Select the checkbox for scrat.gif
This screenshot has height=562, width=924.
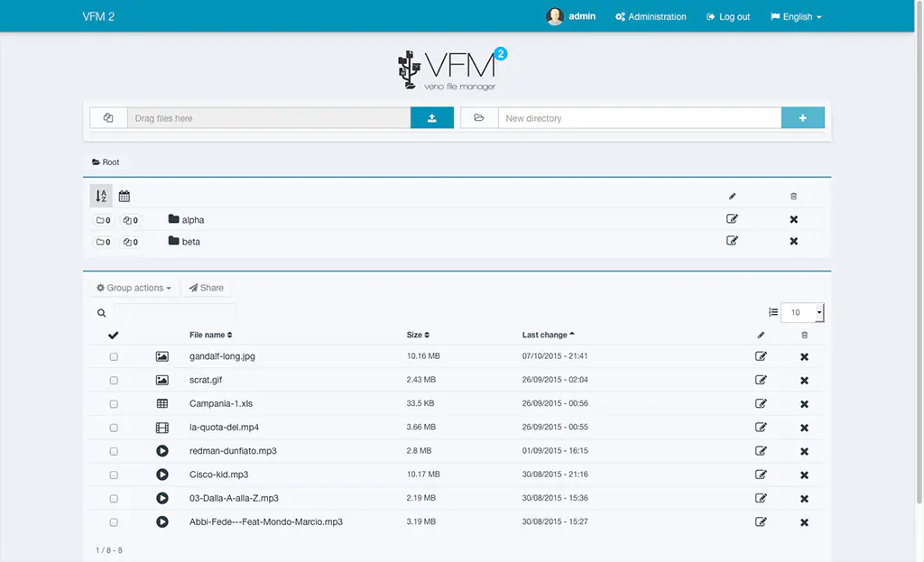pos(112,380)
